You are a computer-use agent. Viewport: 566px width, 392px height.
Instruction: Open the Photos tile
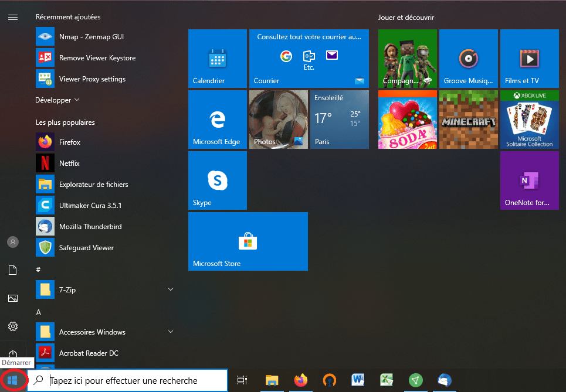(x=278, y=120)
